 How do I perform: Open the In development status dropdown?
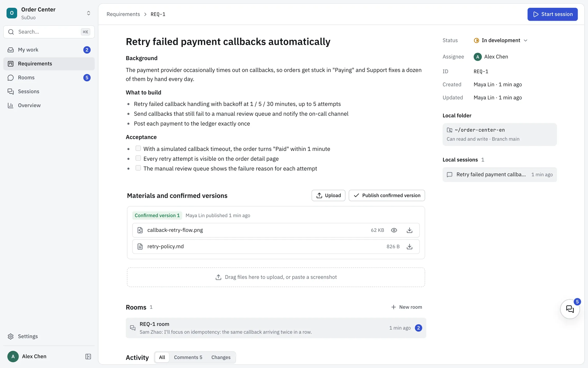pyautogui.click(x=501, y=40)
